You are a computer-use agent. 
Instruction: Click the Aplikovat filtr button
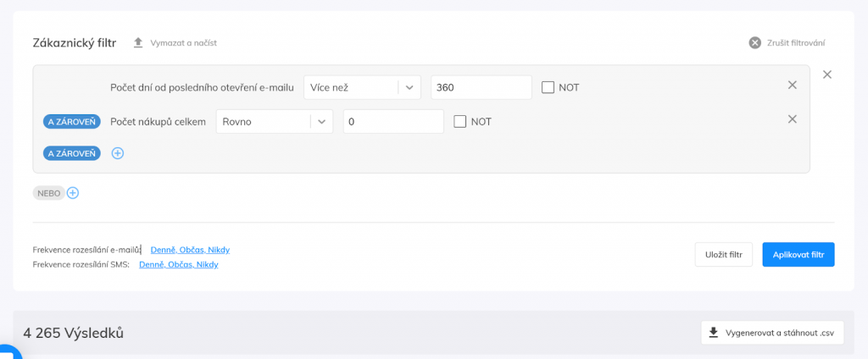pyautogui.click(x=798, y=255)
